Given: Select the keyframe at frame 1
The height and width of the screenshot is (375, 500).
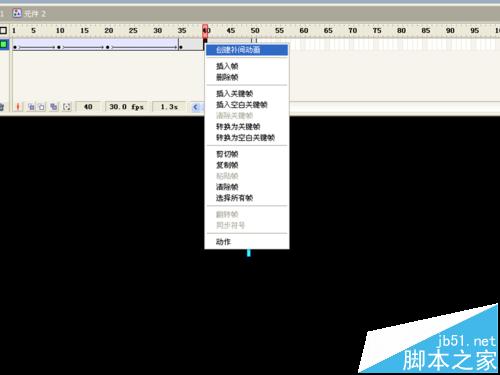Looking at the screenshot, I should click(15, 47).
